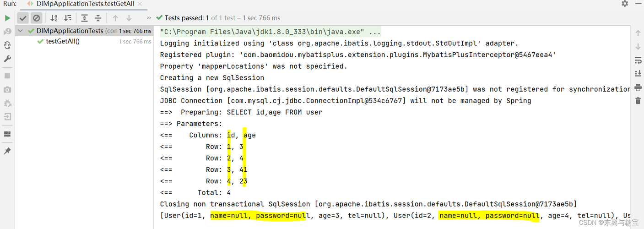Open more toolbar actions chevron
644x229 pixels.
[149, 18]
